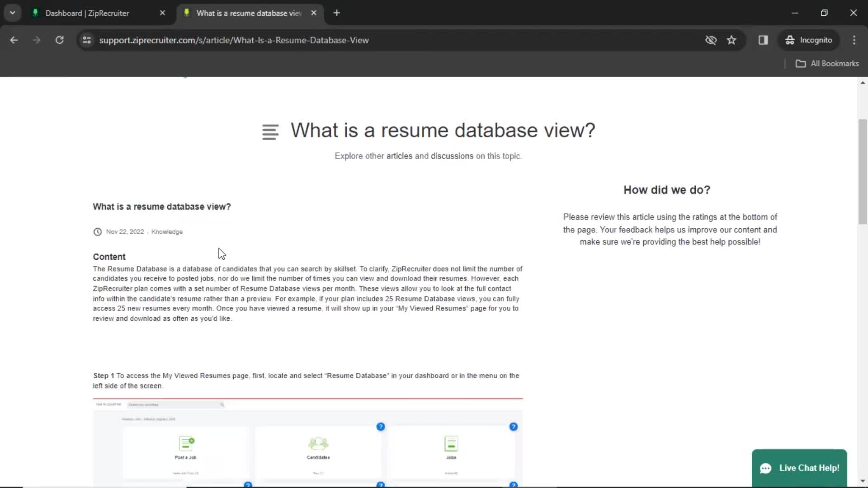The image size is (868, 488).
Task: Go back to the previous page
Action: coord(14,40)
